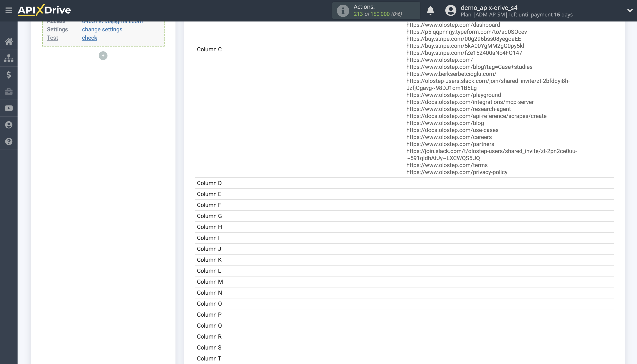Open the hamburger menu icon
This screenshot has height=364, width=637.
pyautogui.click(x=9, y=10)
